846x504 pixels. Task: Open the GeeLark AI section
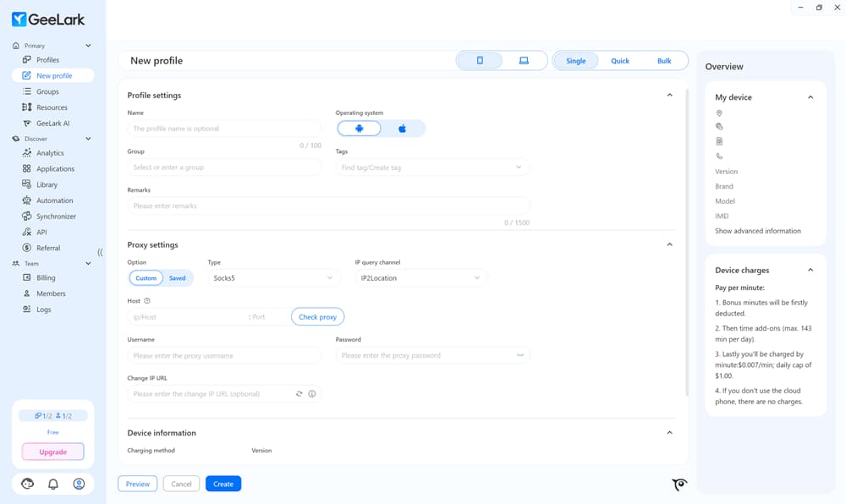click(52, 123)
